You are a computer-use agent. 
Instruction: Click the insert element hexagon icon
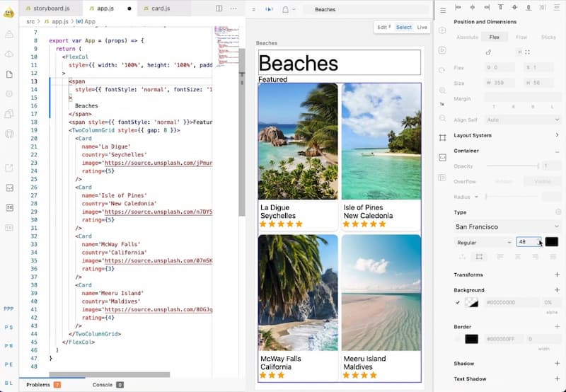tap(442, 30)
